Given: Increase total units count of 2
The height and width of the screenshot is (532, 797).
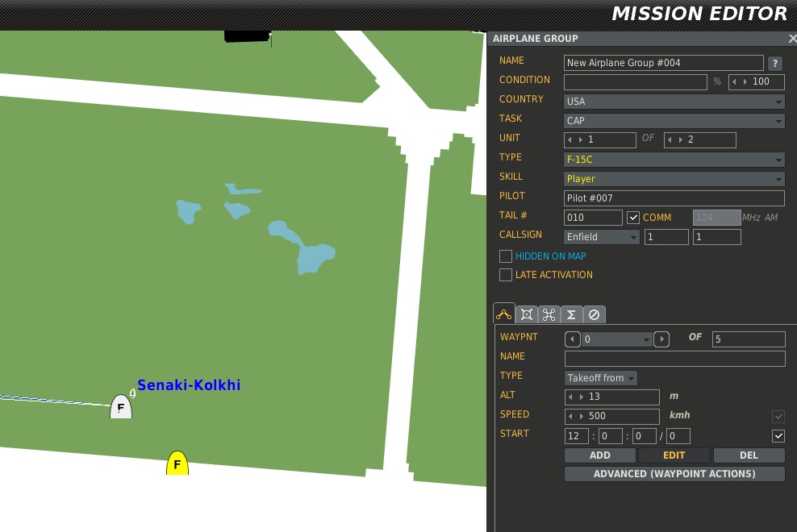Looking at the screenshot, I should pos(681,139).
